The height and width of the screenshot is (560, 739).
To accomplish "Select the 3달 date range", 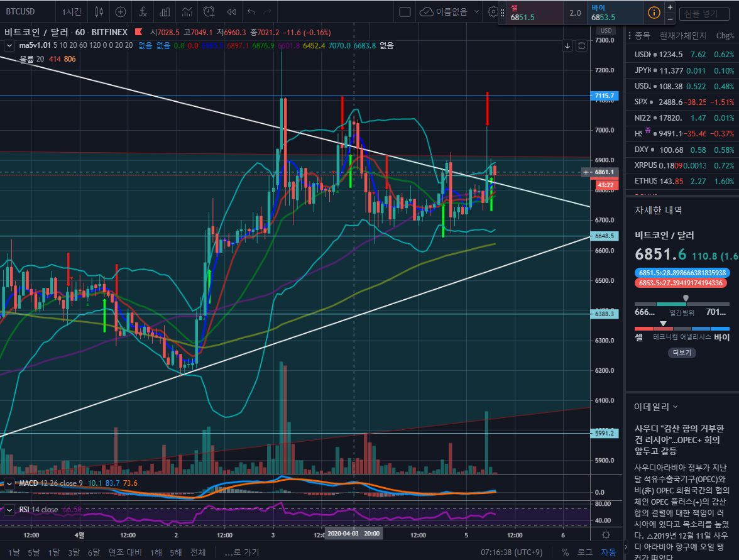I will pyautogui.click(x=74, y=552).
